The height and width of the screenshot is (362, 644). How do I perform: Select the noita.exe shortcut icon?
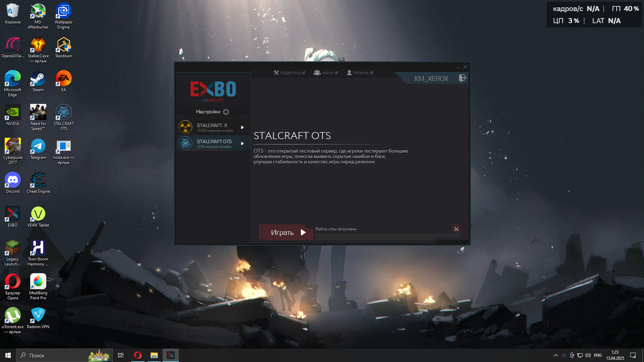(64, 152)
